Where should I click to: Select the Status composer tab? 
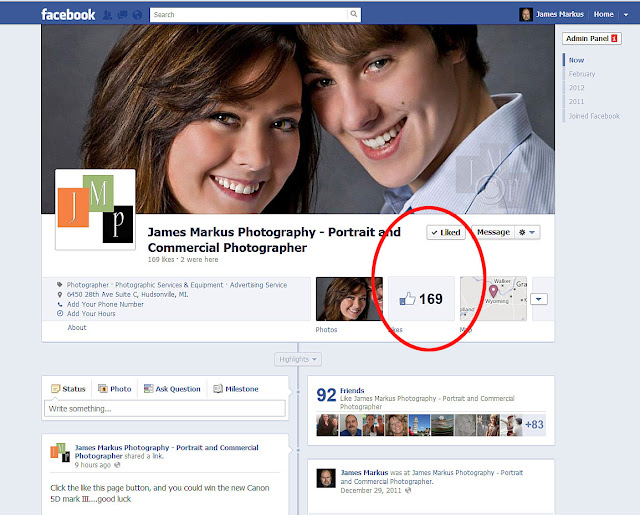point(68,389)
